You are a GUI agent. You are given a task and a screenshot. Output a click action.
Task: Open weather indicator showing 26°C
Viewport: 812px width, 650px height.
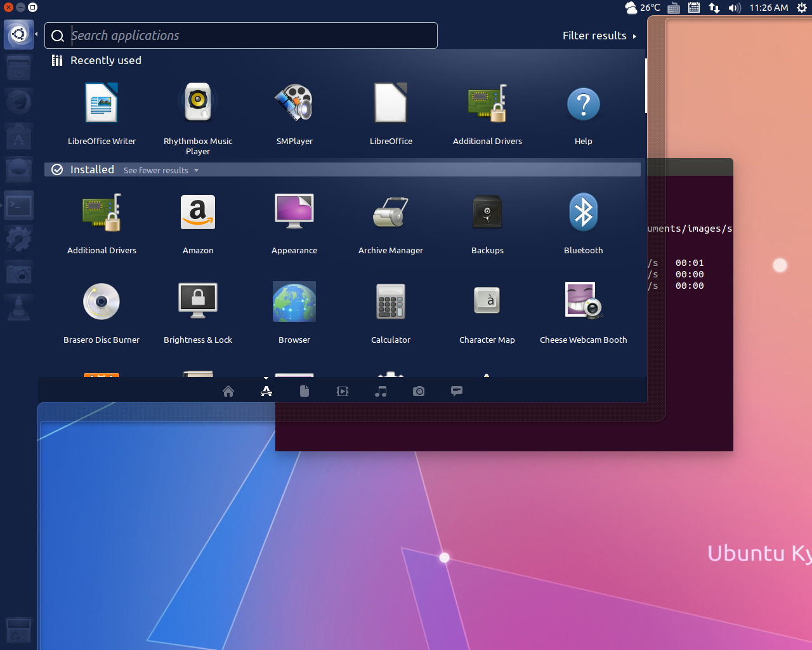[x=642, y=8]
